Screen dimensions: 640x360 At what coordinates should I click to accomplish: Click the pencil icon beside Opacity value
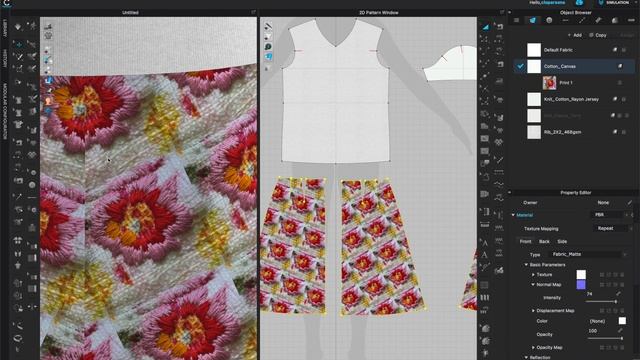[x=620, y=330]
